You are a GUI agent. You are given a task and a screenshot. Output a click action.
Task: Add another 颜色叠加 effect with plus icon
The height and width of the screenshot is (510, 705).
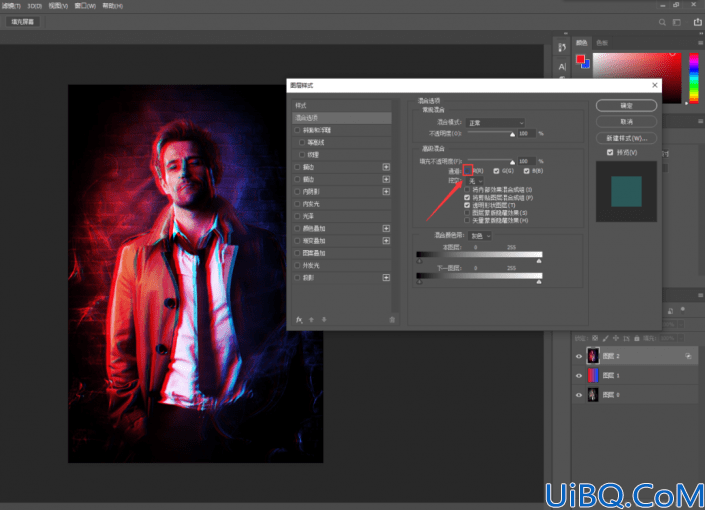(386, 228)
